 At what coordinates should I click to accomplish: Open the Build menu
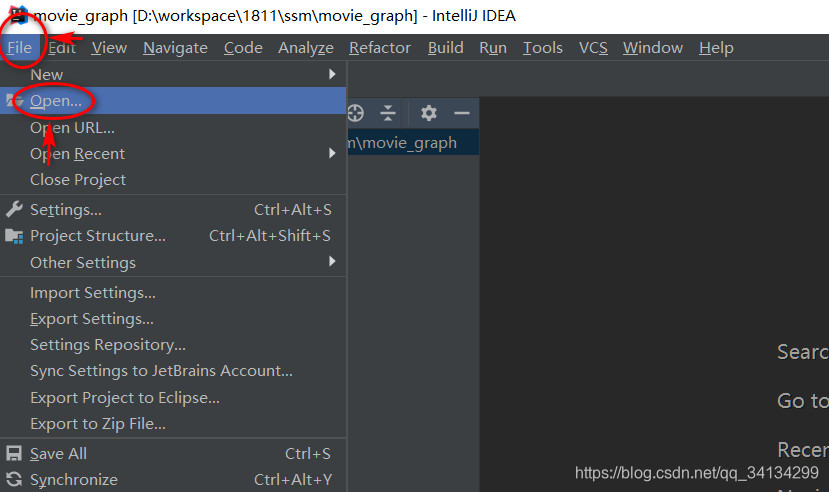click(x=446, y=48)
